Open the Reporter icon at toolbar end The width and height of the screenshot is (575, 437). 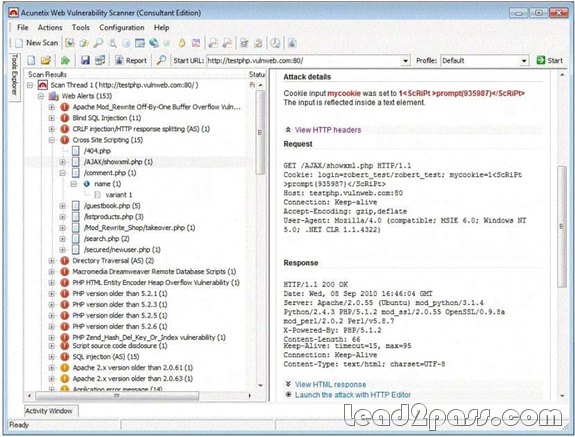click(x=292, y=43)
